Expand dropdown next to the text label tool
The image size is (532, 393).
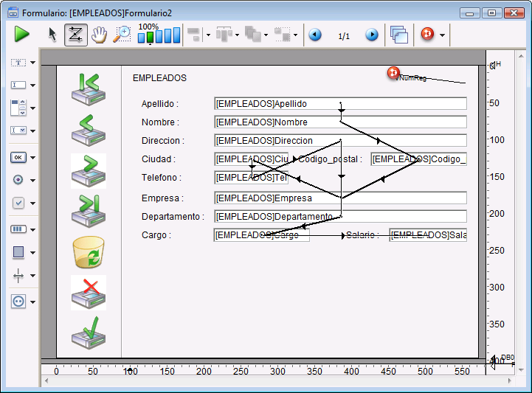click(x=33, y=64)
